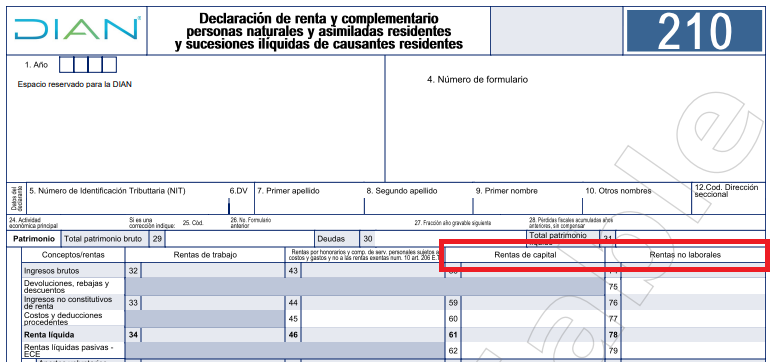Click '27. Fracción año gravable siguiente' label
Image resolution: width=773 pixels, height=362 pixels.
coord(453,223)
